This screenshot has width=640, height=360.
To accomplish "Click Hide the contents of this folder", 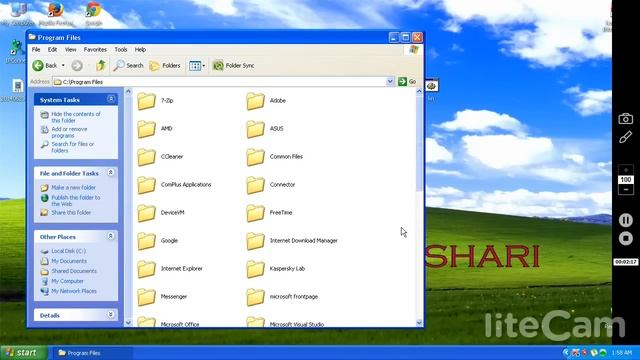I will click(76, 117).
